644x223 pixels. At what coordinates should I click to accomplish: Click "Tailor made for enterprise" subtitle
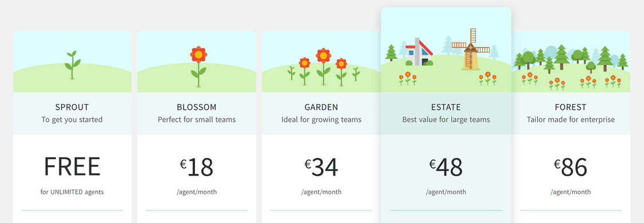point(570,120)
